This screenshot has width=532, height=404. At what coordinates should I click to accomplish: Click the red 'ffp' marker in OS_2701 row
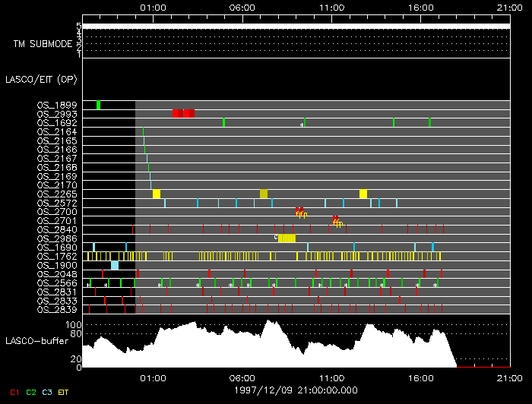point(337,221)
